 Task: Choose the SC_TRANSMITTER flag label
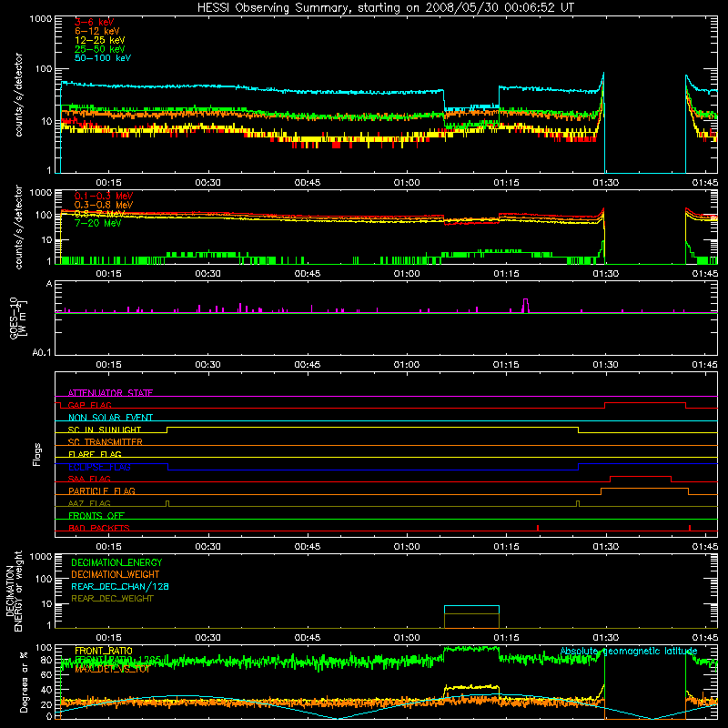tap(105, 441)
